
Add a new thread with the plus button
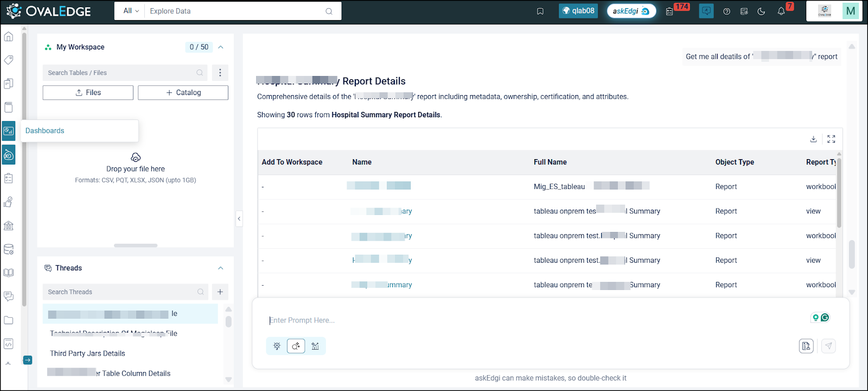(x=220, y=292)
